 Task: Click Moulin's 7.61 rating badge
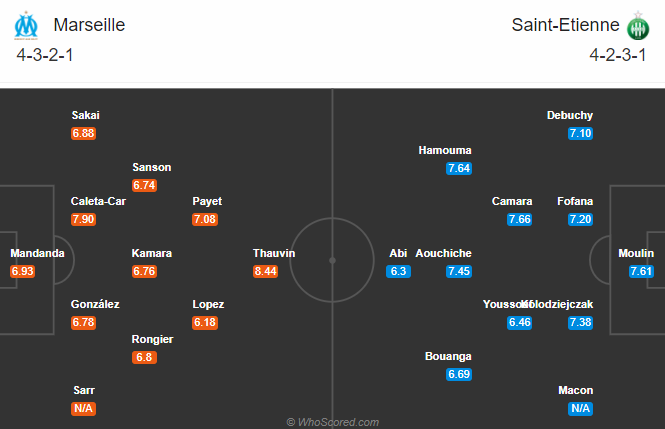point(641,271)
